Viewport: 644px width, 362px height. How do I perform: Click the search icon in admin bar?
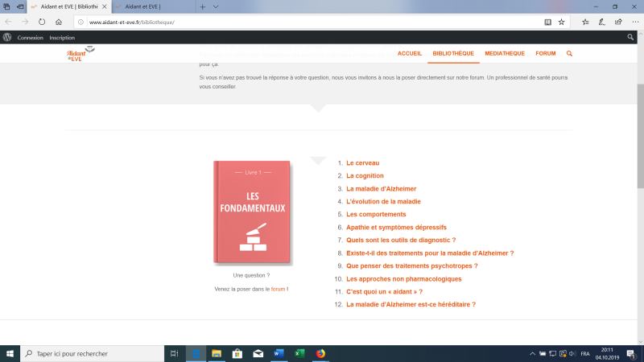tap(630, 37)
